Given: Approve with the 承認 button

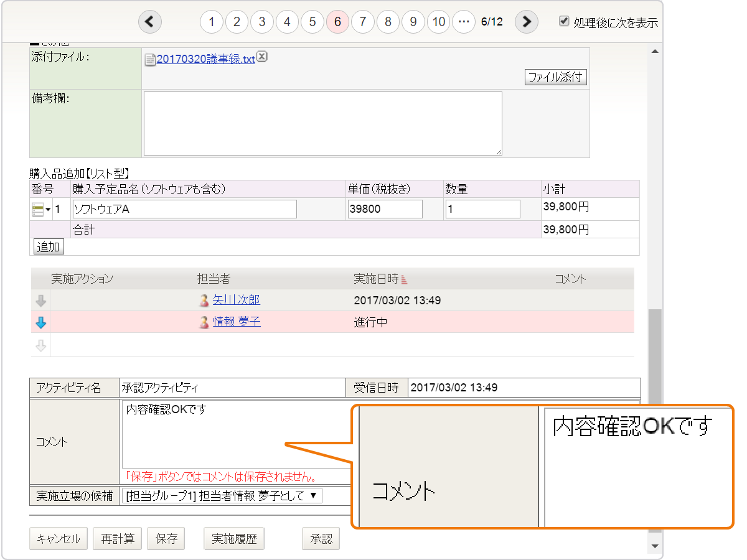Looking at the screenshot, I should click(x=321, y=539).
